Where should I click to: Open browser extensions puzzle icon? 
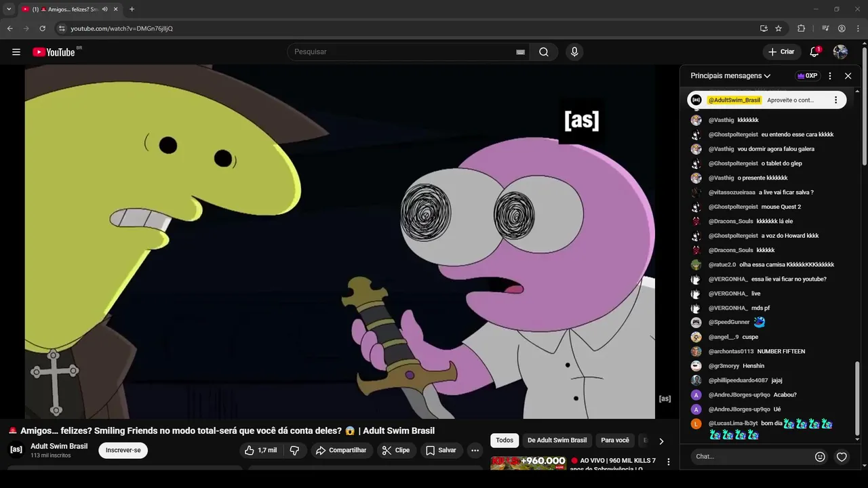pos(802,28)
